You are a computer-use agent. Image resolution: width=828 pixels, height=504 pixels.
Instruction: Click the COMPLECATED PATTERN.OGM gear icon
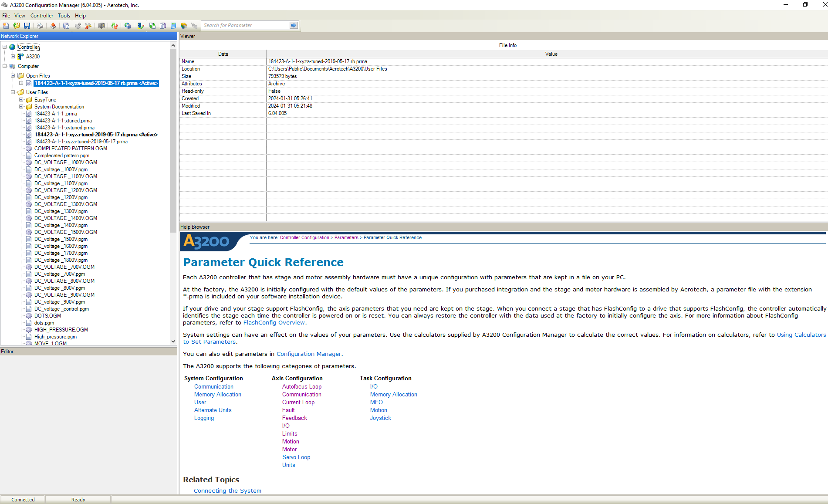(29, 149)
